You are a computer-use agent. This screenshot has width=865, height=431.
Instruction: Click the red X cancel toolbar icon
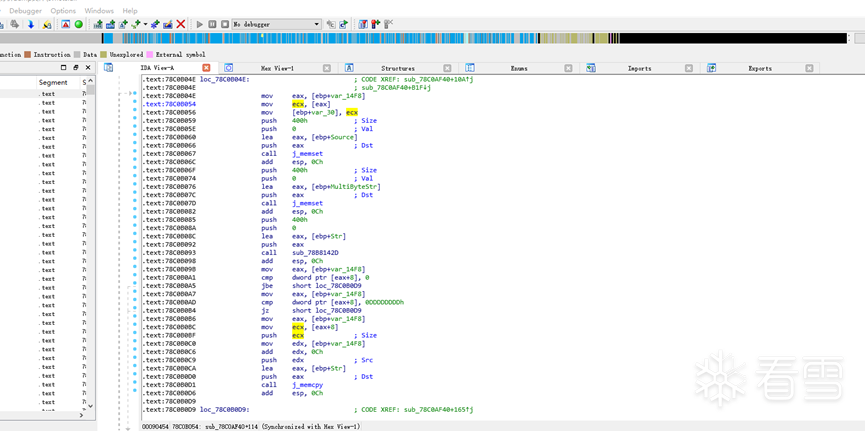pyautogui.click(x=181, y=24)
